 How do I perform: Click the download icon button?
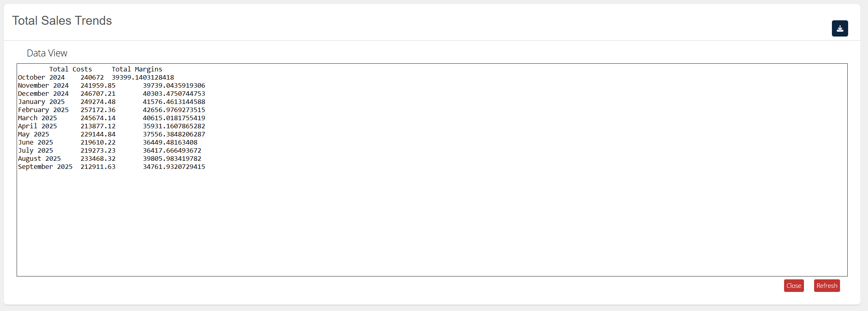(x=840, y=28)
